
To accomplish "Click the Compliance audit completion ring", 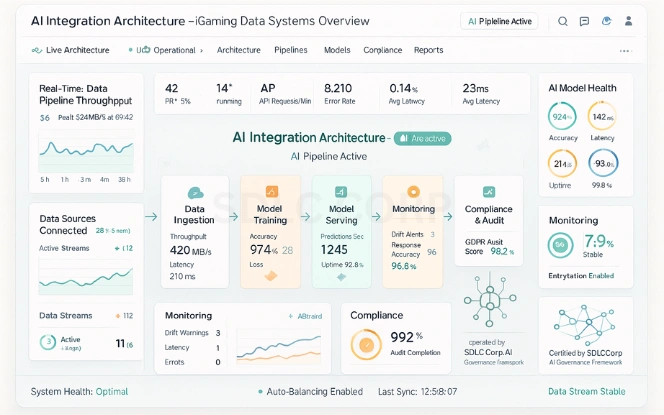I will pyautogui.click(x=365, y=343).
